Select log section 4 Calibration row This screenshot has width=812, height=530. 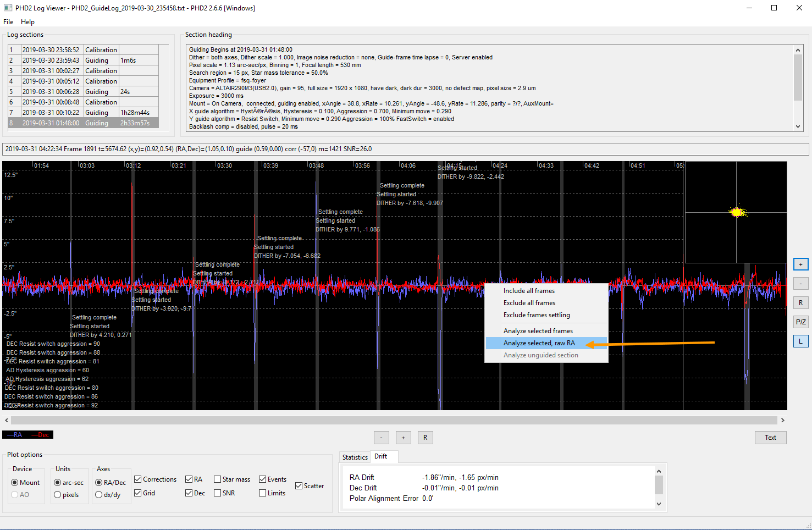pos(83,81)
